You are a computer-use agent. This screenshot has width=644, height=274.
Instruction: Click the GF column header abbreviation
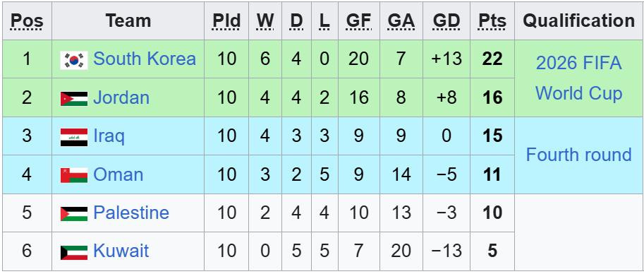(358, 20)
